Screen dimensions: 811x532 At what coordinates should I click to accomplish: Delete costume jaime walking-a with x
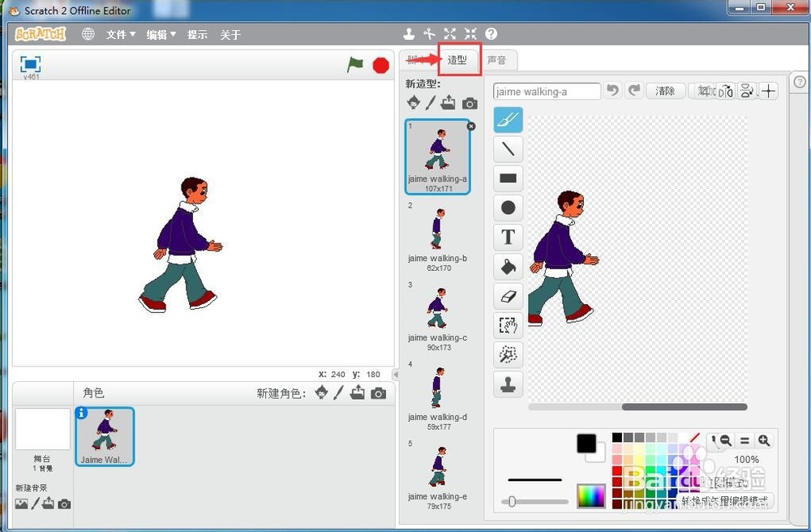click(470, 127)
